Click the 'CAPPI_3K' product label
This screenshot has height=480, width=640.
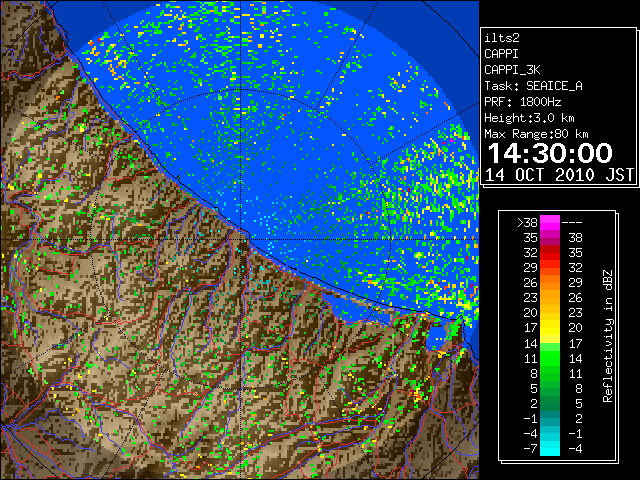(512, 70)
